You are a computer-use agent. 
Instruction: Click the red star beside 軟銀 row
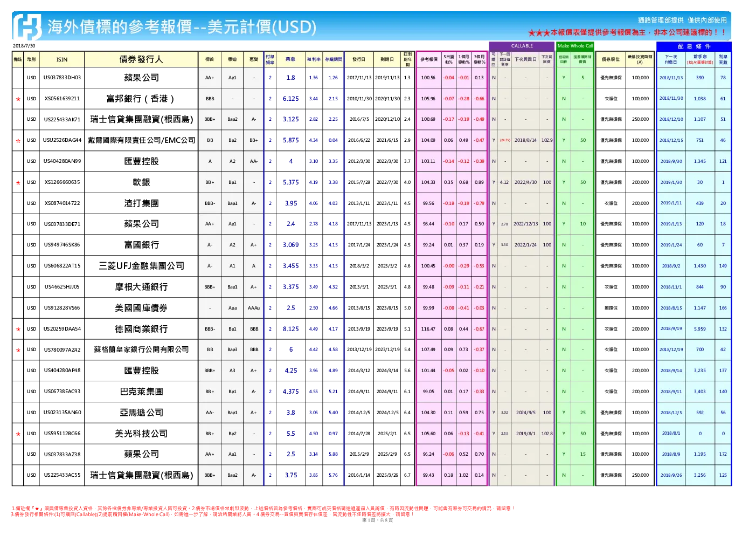(18, 183)
